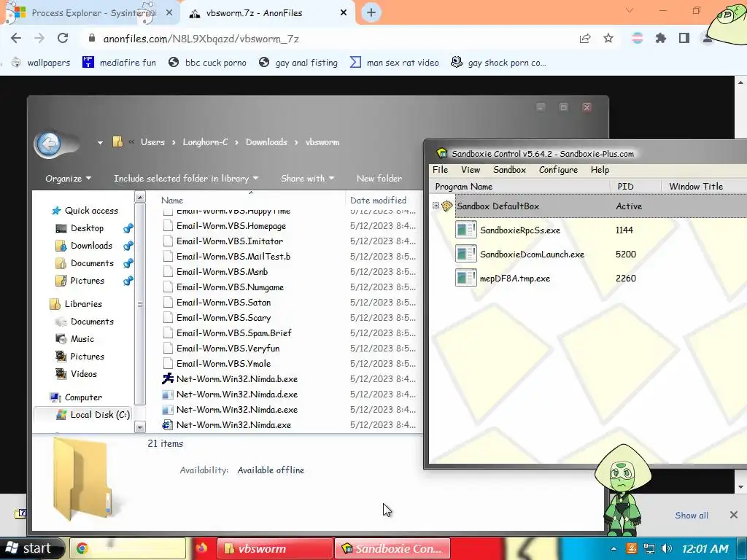Bookmark this page with the star icon

click(608, 39)
